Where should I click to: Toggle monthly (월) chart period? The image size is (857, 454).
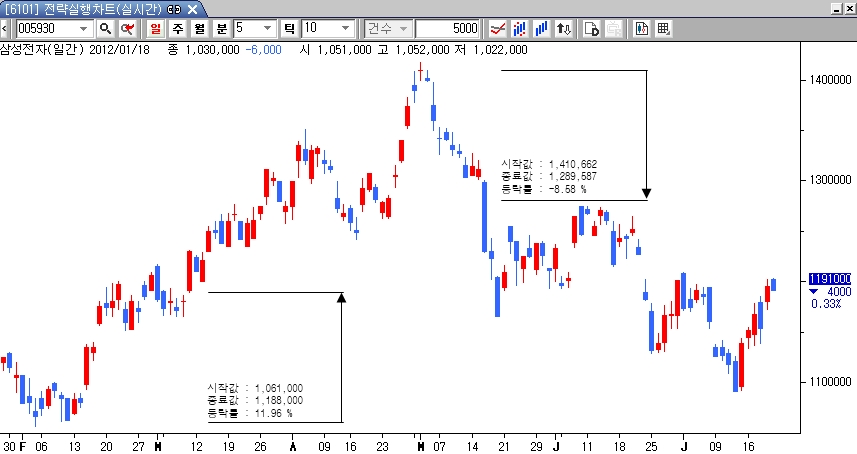(198, 29)
